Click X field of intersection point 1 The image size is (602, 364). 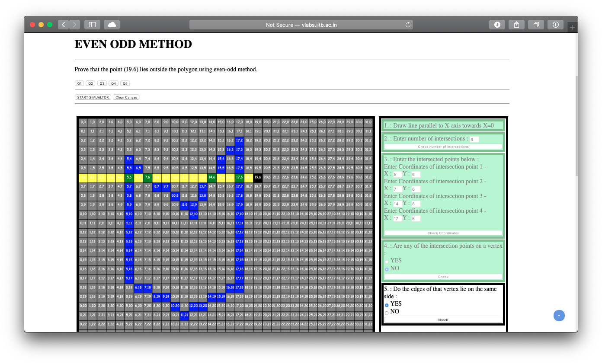[397, 175]
